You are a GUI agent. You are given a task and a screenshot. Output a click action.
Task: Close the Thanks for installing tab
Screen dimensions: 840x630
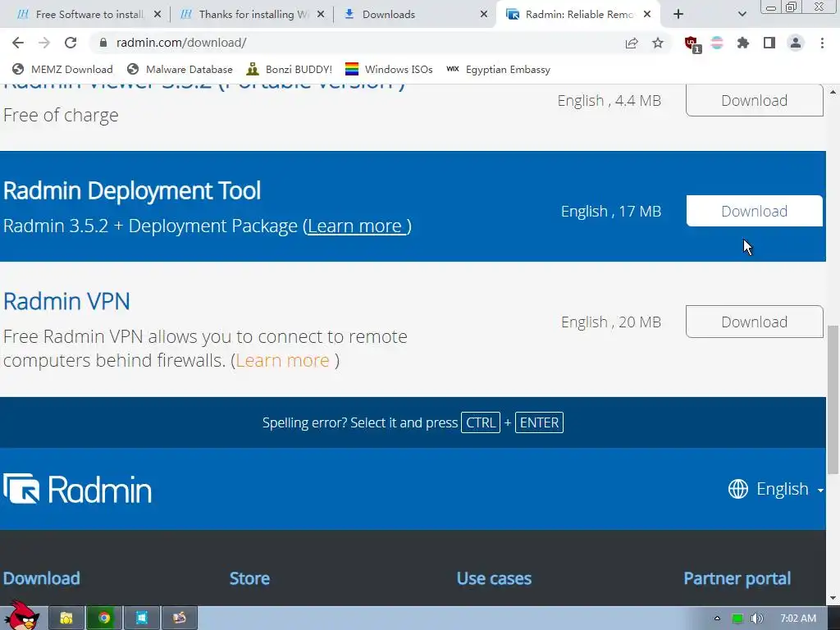(x=321, y=15)
